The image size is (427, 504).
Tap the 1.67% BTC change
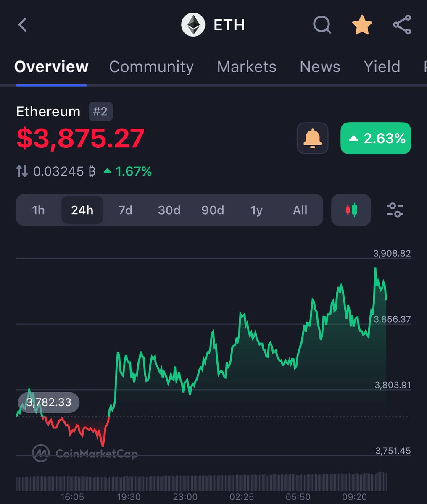point(128,171)
